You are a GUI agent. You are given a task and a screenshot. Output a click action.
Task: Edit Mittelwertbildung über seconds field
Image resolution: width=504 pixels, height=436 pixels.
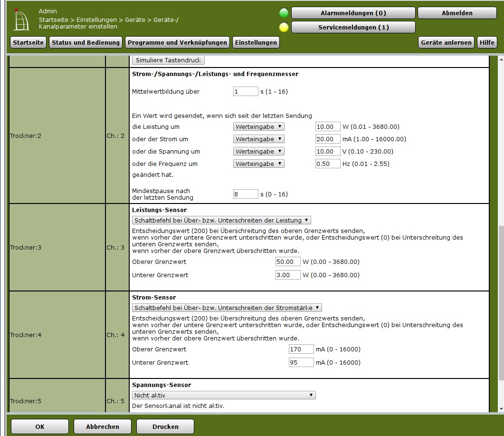[x=246, y=91]
